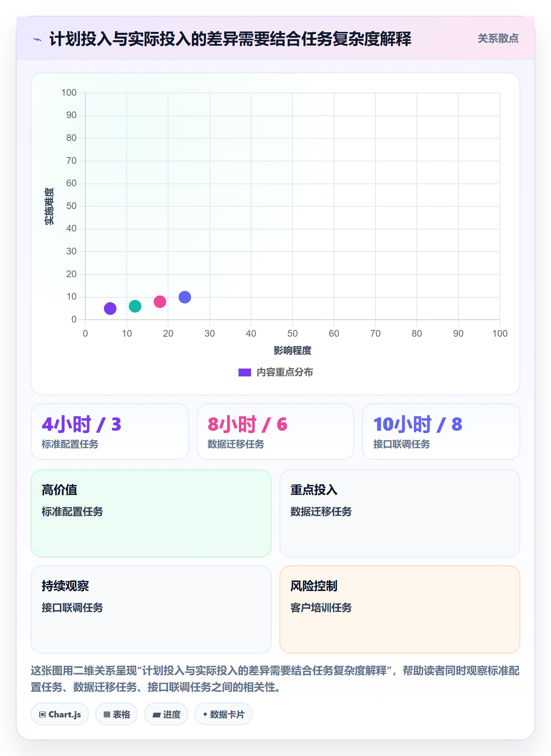Click 标准配置任务 inside the 高价值 card
The height and width of the screenshot is (756, 551).
(72, 511)
